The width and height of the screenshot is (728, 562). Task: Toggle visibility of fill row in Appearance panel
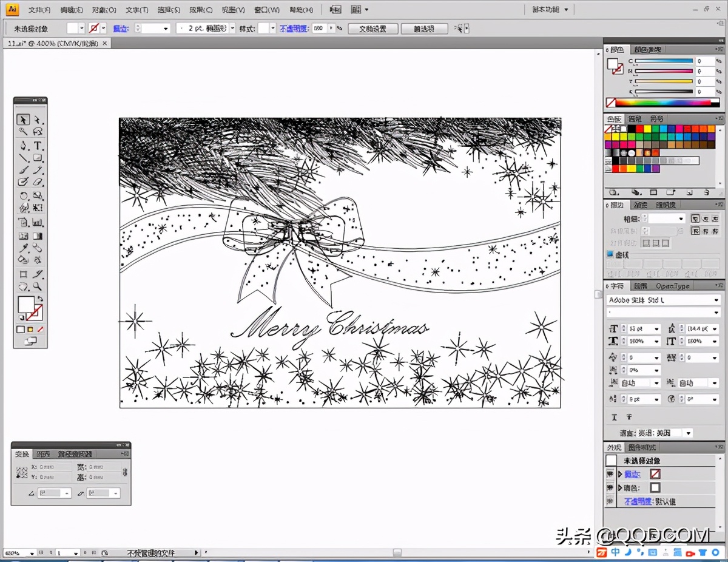[x=610, y=487]
